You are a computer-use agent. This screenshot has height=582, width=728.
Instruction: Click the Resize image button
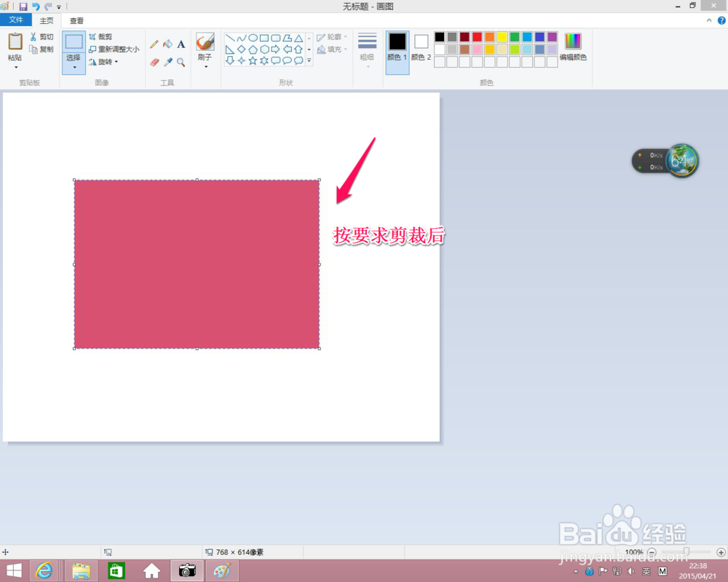[x=114, y=49]
